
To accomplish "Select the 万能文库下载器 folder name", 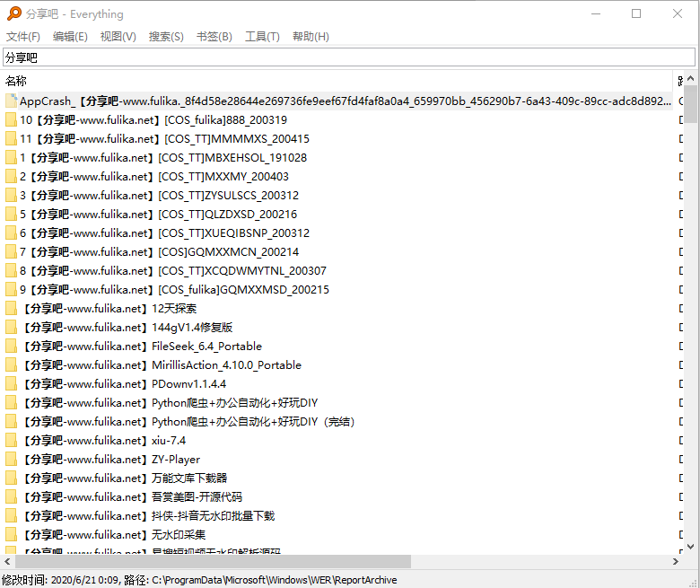I will pos(125,478).
